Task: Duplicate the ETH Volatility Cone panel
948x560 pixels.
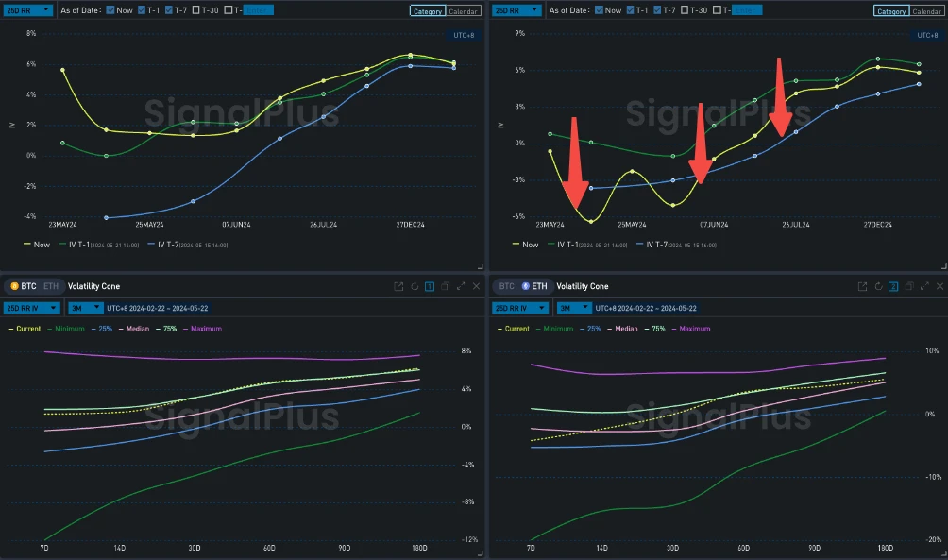Action: [908, 286]
